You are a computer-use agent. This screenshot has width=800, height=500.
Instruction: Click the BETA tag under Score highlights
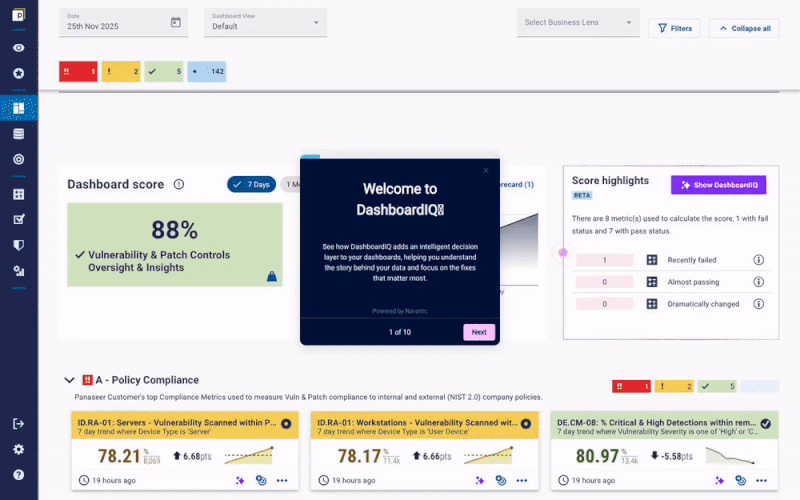[x=582, y=195]
